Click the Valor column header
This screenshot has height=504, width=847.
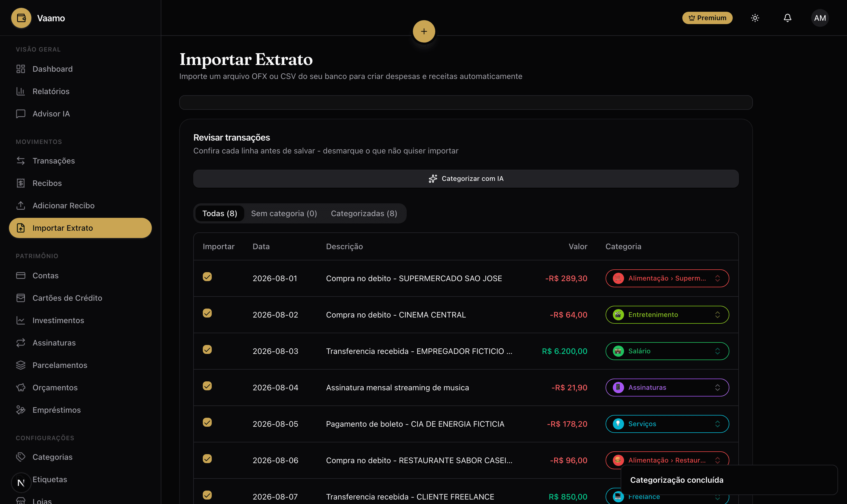578,247
